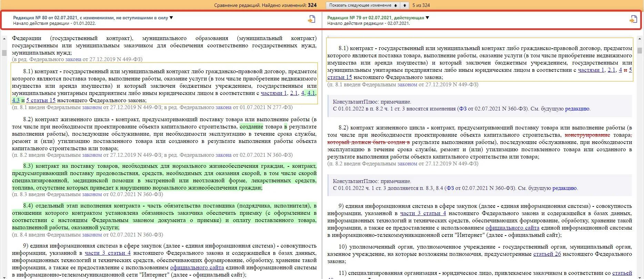The width and height of the screenshot is (644, 279).
Task: Open 'редакцию' link in п. 8.3, 8.4 note
Action: (564, 188)
